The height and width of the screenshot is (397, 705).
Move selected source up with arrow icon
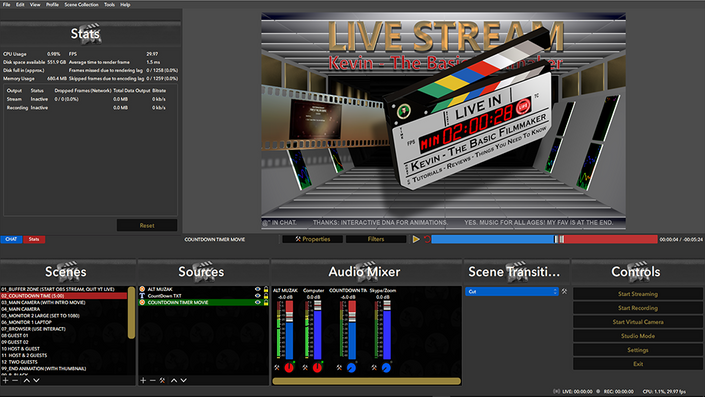tap(174, 380)
